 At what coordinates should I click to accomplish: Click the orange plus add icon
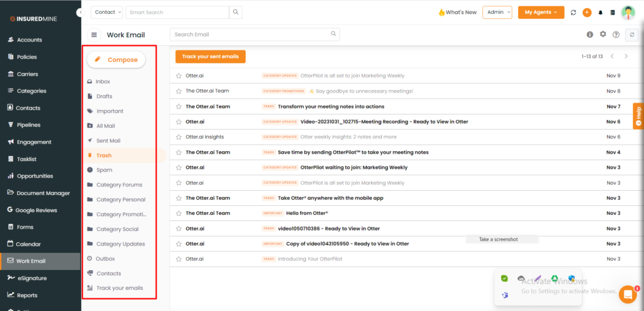[587, 13]
